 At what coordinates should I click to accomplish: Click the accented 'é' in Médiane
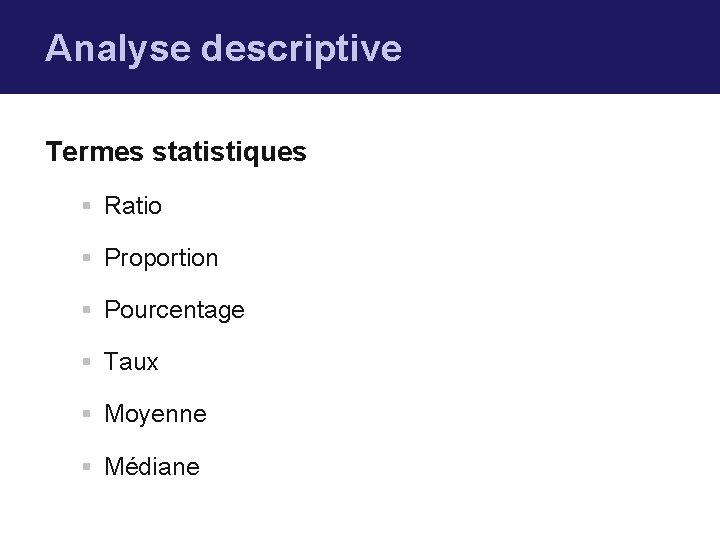[131, 466]
